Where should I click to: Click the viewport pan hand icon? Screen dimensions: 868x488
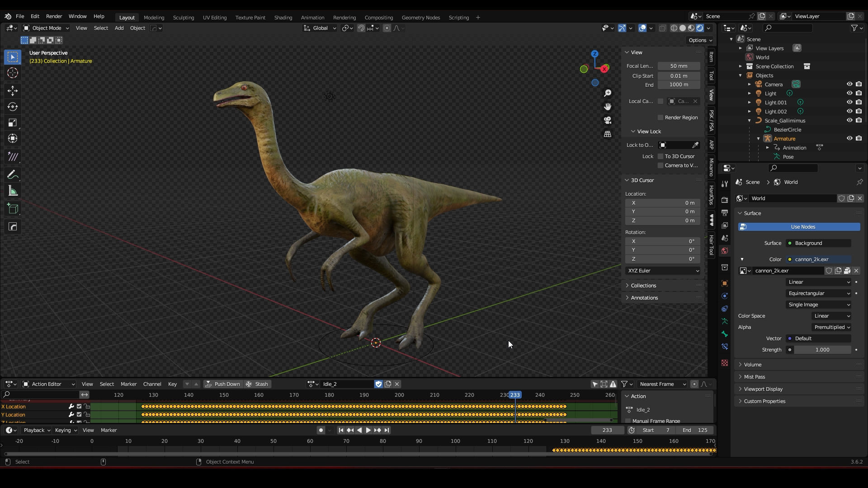608,107
